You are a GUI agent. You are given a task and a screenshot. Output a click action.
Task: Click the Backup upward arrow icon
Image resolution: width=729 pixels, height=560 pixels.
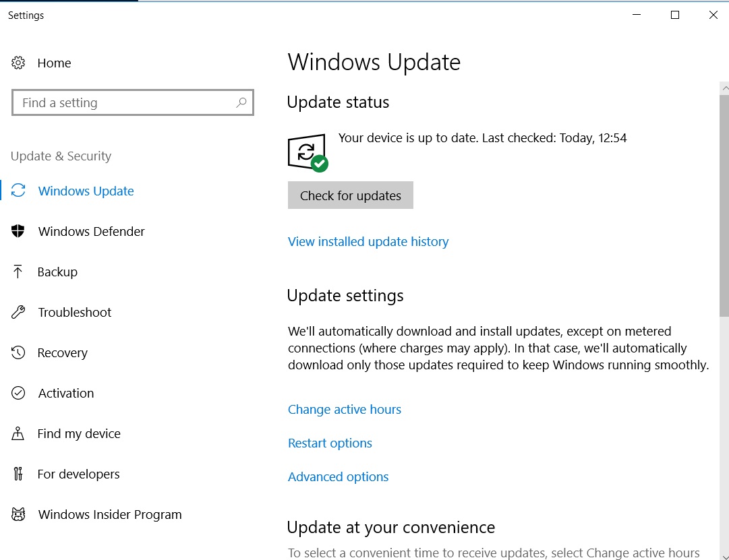pyautogui.click(x=18, y=272)
